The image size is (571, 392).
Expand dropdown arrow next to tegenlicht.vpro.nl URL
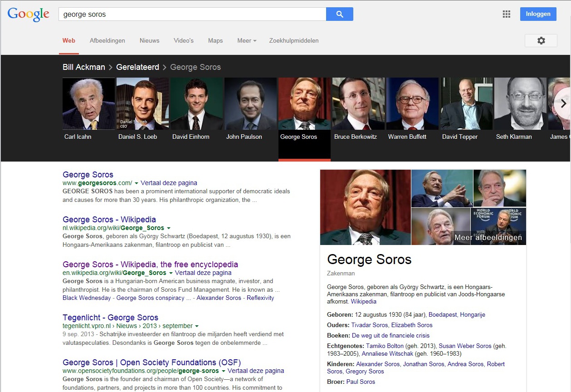pos(197,326)
